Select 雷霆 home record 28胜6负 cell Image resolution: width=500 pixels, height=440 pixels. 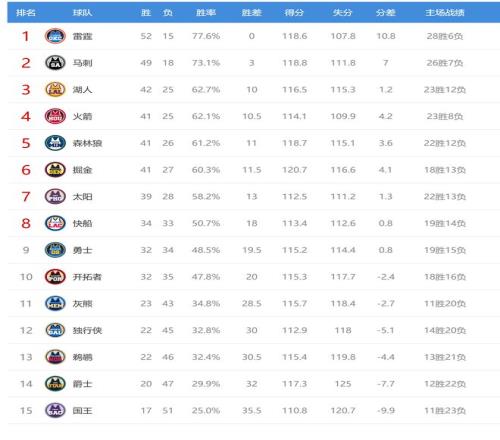pyautogui.click(x=445, y=36)
